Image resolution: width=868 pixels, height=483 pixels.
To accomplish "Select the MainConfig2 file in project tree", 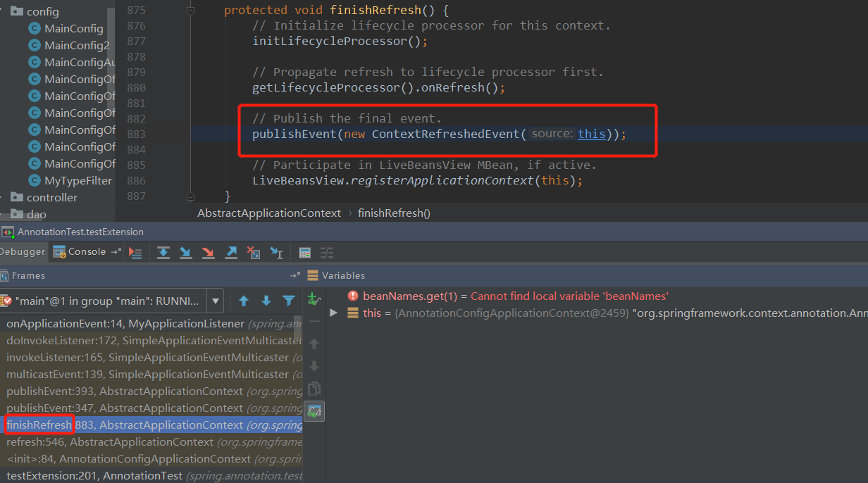I will tap(77, 46).
